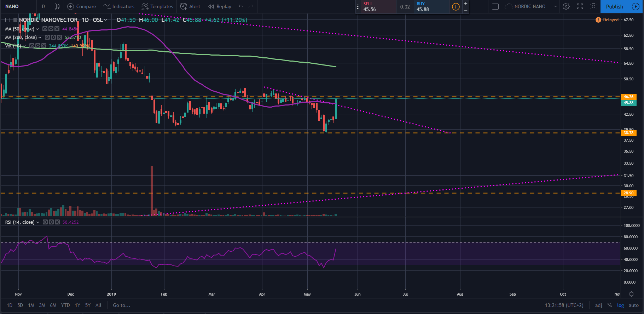Viewport: 644px width, 314px height.
Task: Enter fullscreen mode
Action: coord(580,6)
